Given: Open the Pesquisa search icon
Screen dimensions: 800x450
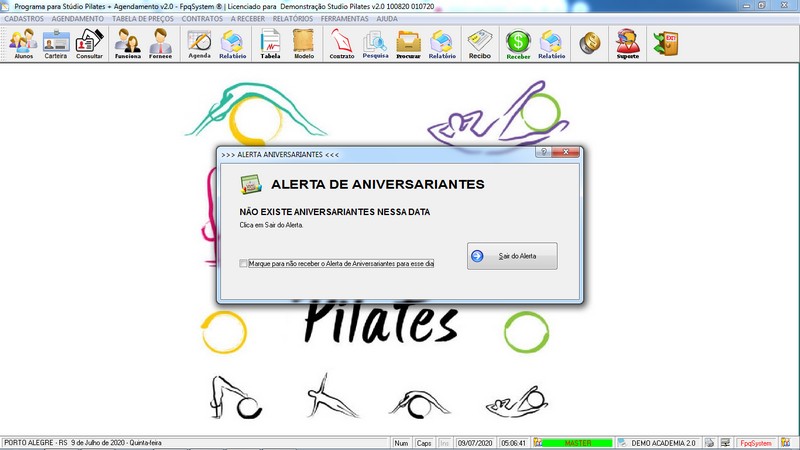Looking at the screenshot, I should (376, 44).
